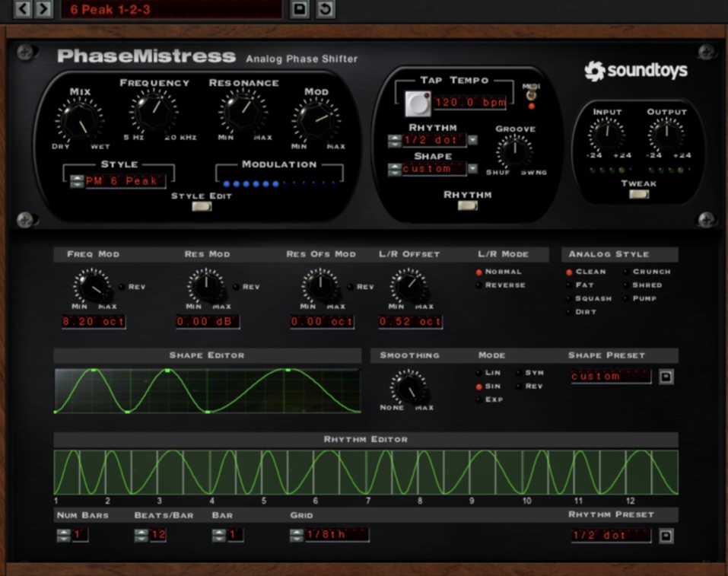Save shape preset with disk icon

click(x=666, y=377)
